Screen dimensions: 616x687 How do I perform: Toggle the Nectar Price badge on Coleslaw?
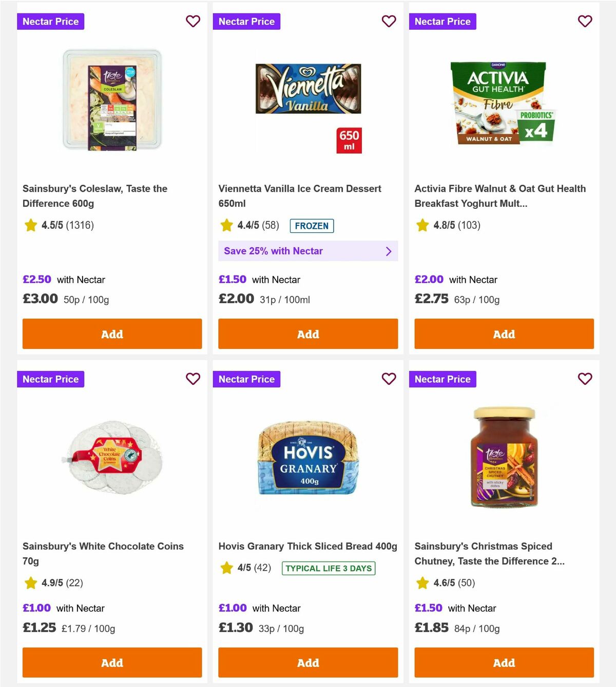[50, 21]
